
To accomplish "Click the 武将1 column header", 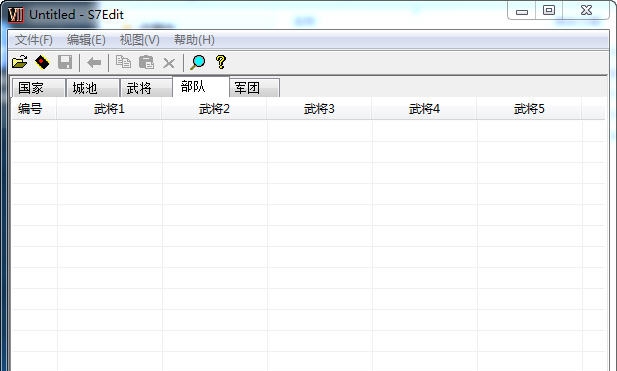I will tap(109, 109).
